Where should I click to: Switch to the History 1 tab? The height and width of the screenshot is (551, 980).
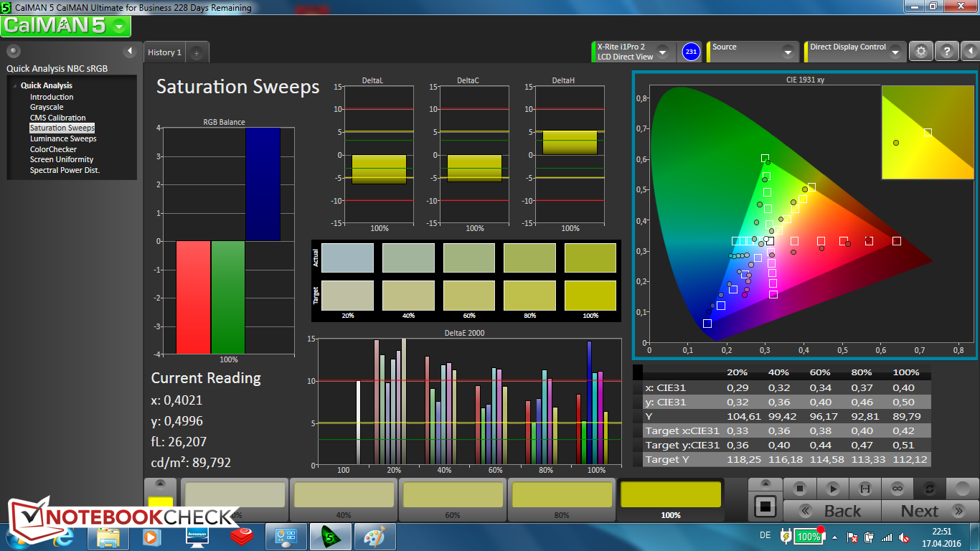click(164, 52)
